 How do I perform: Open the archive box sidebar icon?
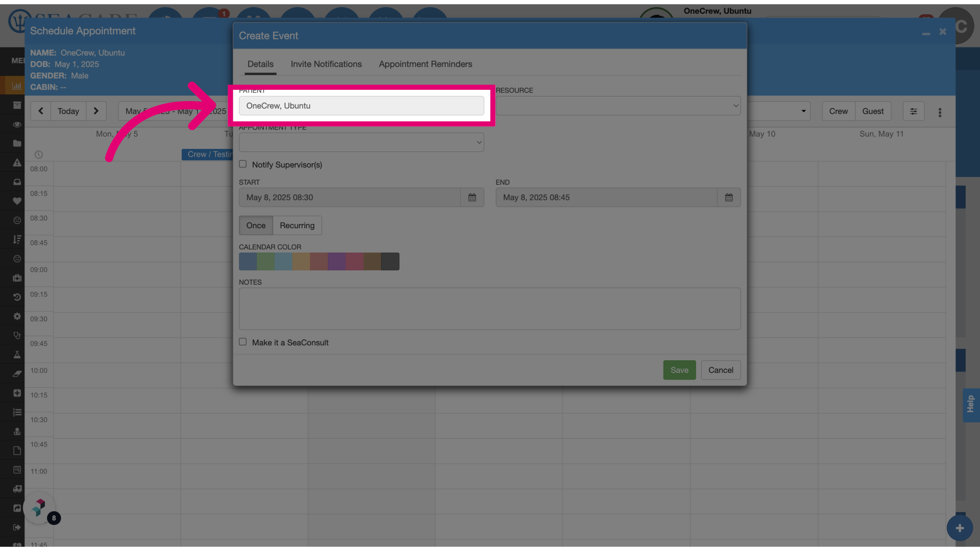pyautogui.click(x=17, y=105)
